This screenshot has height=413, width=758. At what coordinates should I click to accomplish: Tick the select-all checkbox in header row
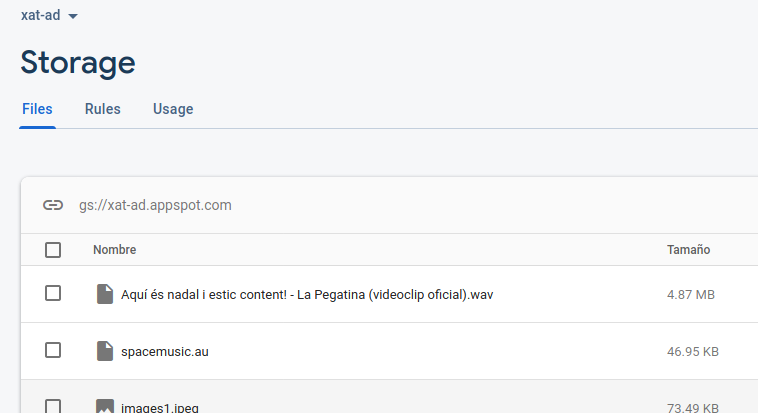[53, 250]
